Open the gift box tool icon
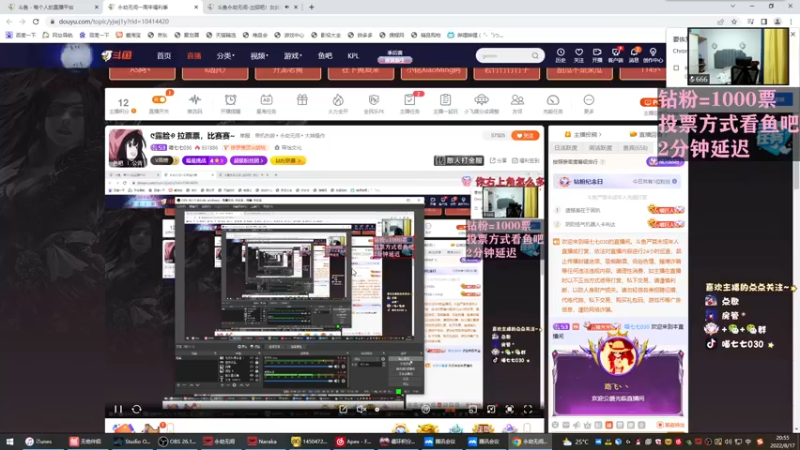 pos(302,101)
